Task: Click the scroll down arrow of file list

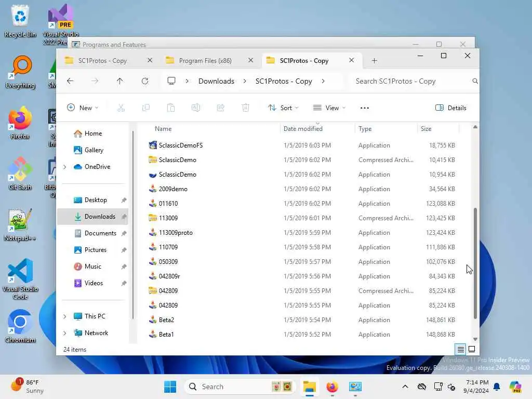Action: tap(475, 339)
